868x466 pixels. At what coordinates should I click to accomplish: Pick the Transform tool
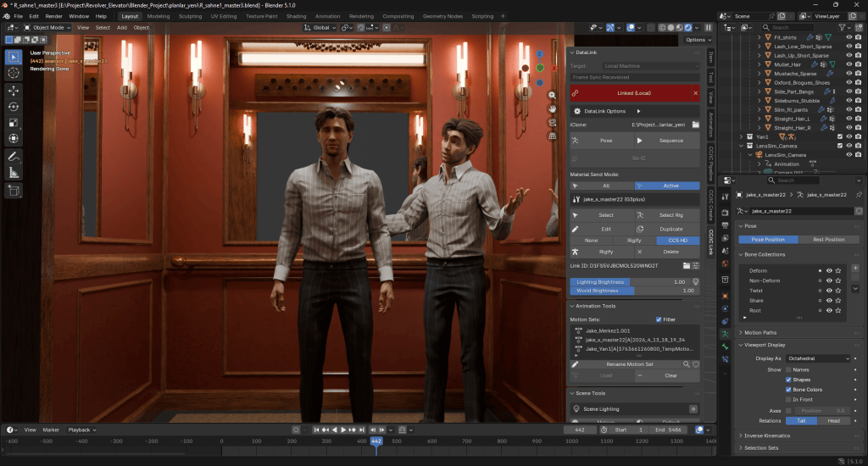click(x=14, y=138)
